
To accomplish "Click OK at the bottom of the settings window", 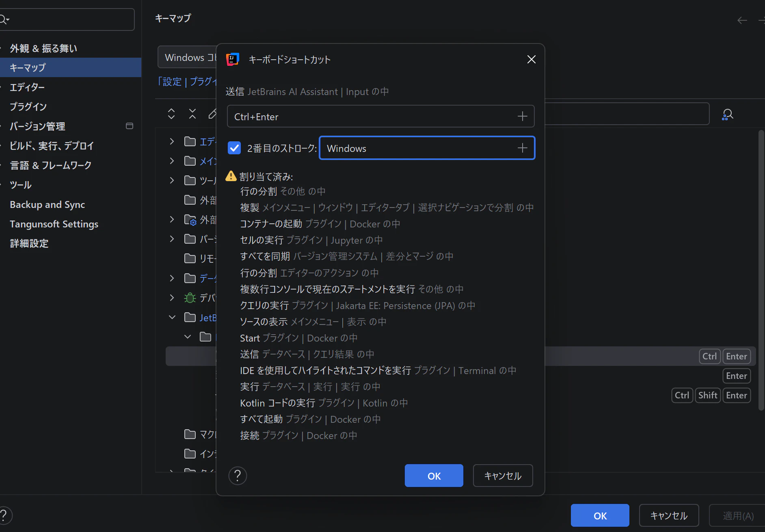I will click(600, 515).
